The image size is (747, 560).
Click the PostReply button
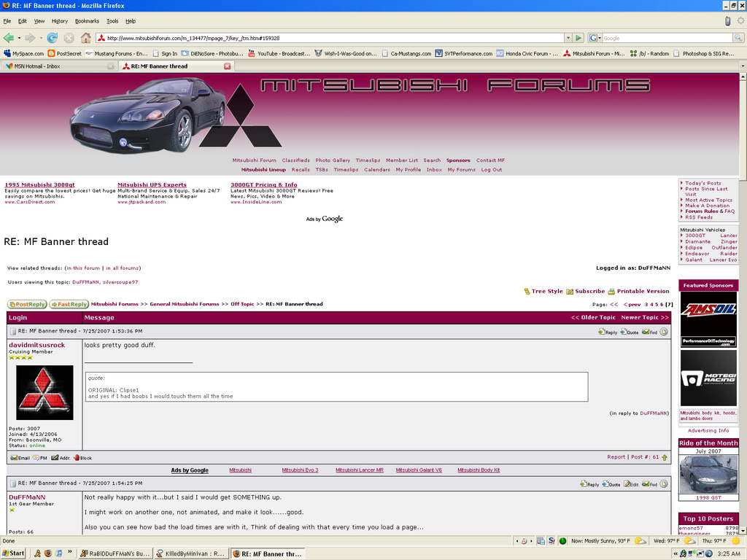coord(26,304)
